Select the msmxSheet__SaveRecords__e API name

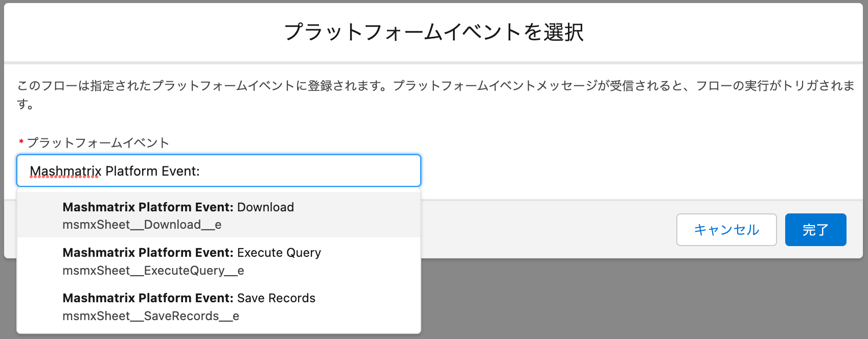click(x=150, y=316)
